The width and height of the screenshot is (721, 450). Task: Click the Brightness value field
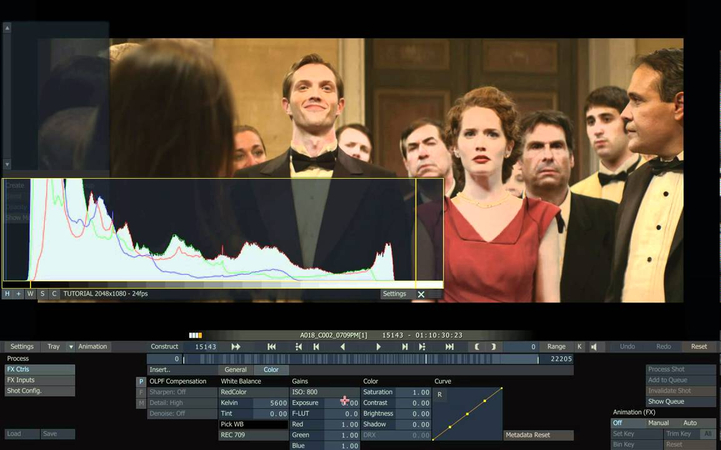pyautogui.click(x=414, y=413)
